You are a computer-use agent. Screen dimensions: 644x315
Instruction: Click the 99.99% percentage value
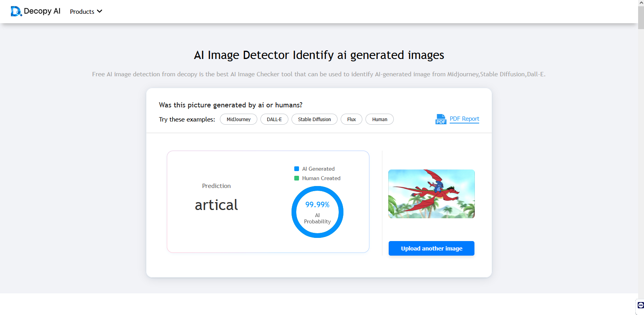pyautogui.click(x=317, y=204)
